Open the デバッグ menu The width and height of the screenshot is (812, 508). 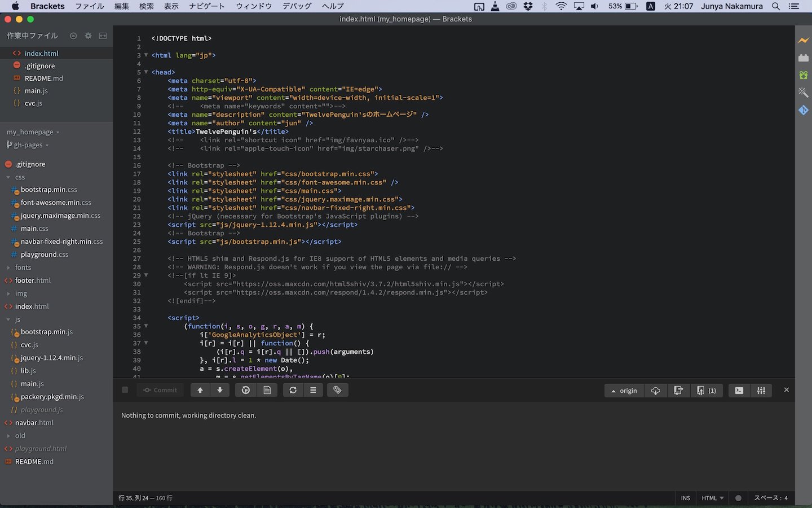tap(297, 6)
